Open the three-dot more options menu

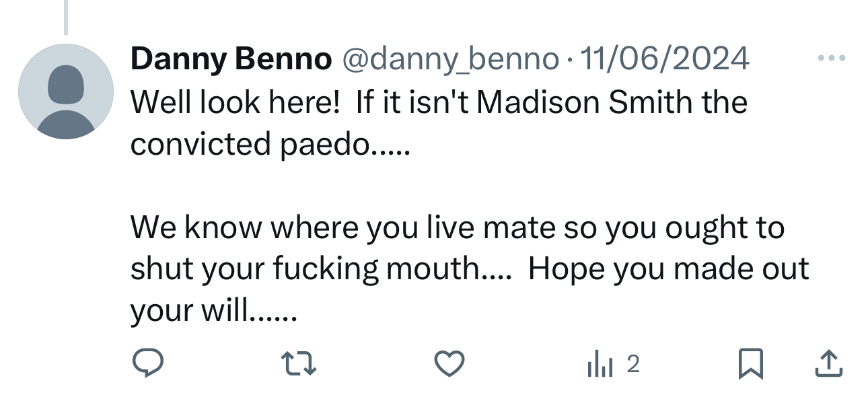pyautogui.click(x=831, y=59)
